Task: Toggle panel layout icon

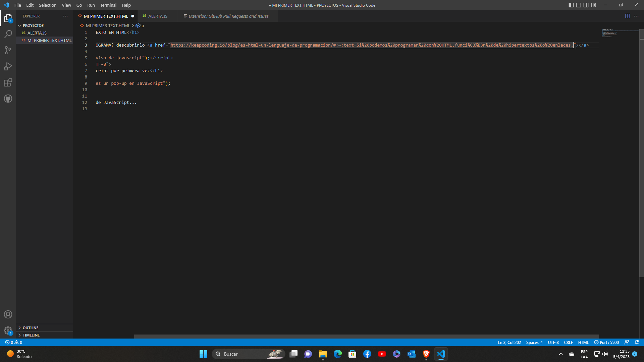Action: [x=579, y=5]
